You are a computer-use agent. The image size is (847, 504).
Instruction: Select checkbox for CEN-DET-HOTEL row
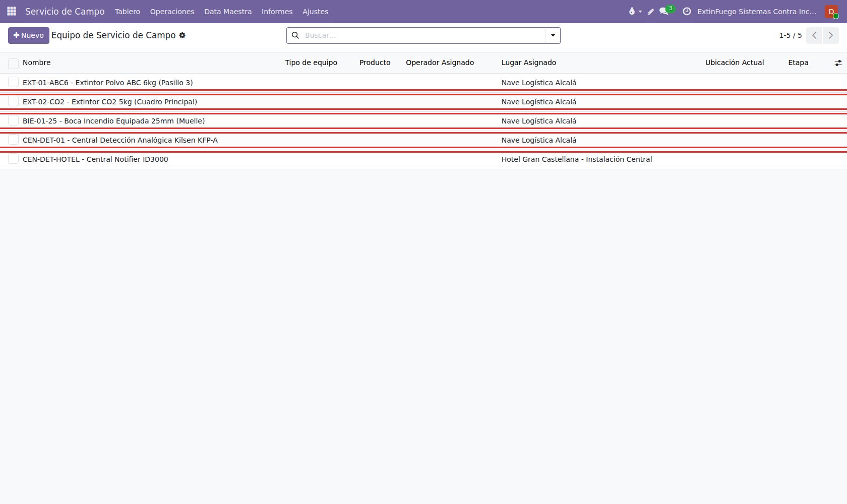(x=14, y=159)
